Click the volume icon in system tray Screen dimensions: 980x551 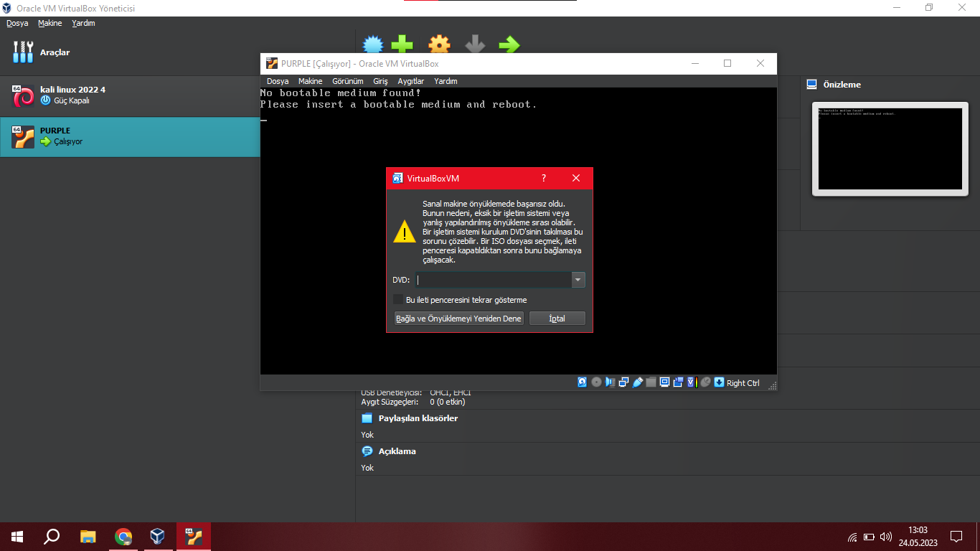point(886,537)
